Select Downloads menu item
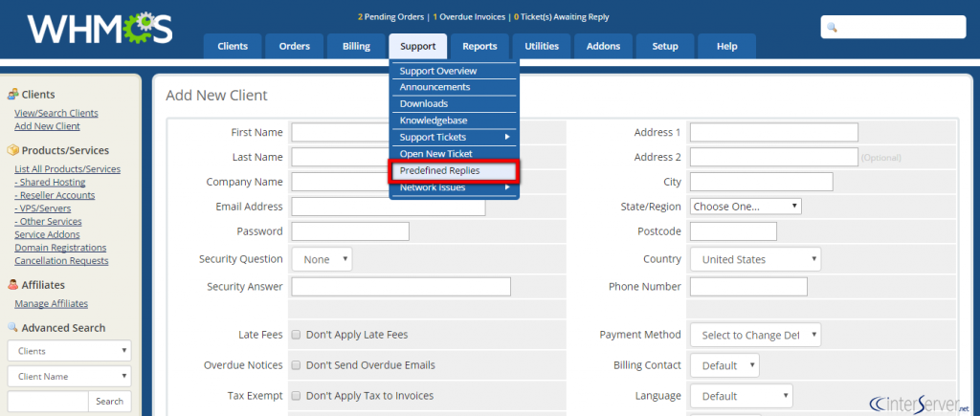Viewport: 980px width, 416px height. click(x=455, y=103)
